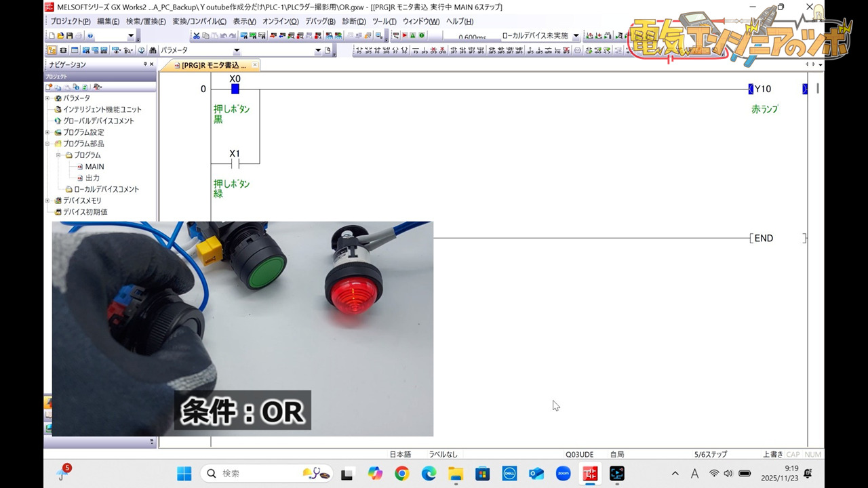The image size is (868, 488).
Task: Open the オンライン menu
Action: click(x=280, y=22)
